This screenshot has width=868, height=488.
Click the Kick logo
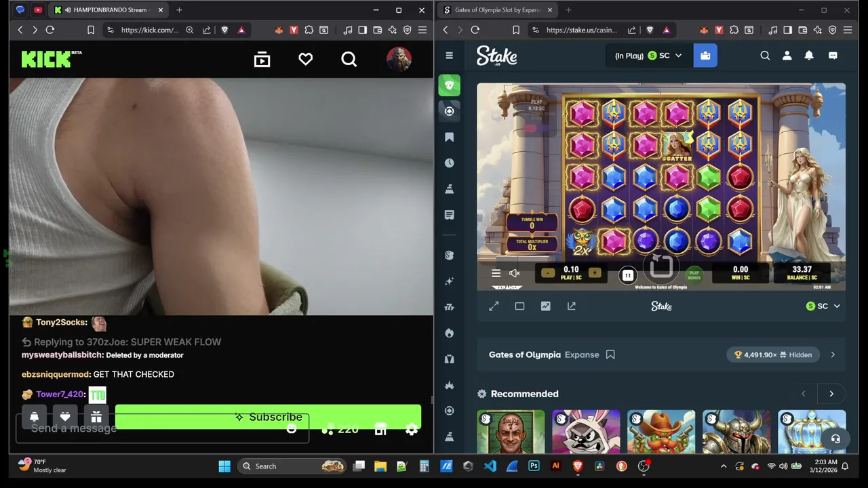(51, 59)
